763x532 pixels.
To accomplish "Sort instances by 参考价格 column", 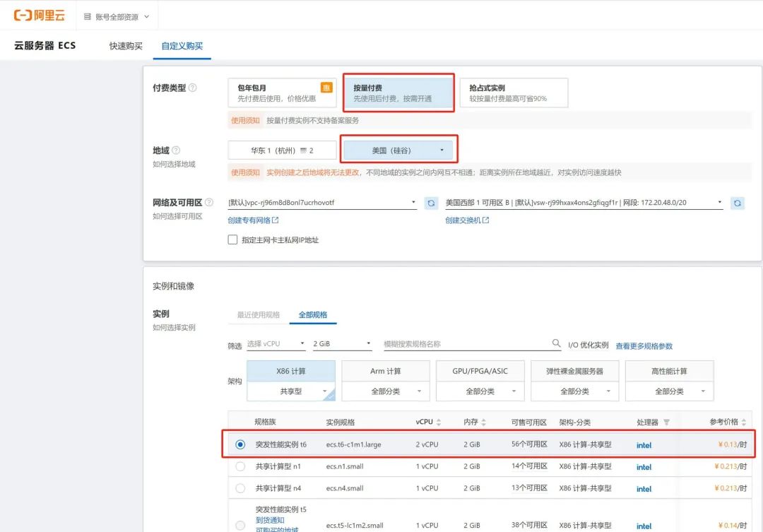I will click(x=745, y=422).
